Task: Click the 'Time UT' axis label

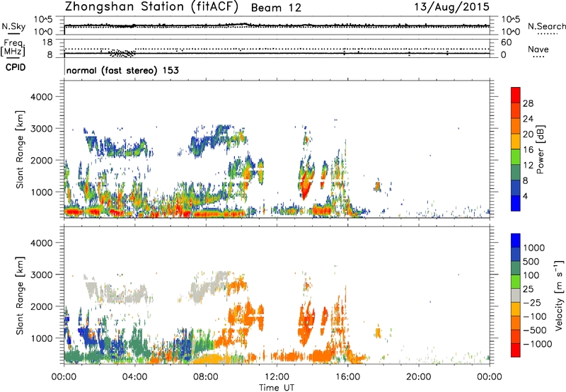Action: coord(277,388)
